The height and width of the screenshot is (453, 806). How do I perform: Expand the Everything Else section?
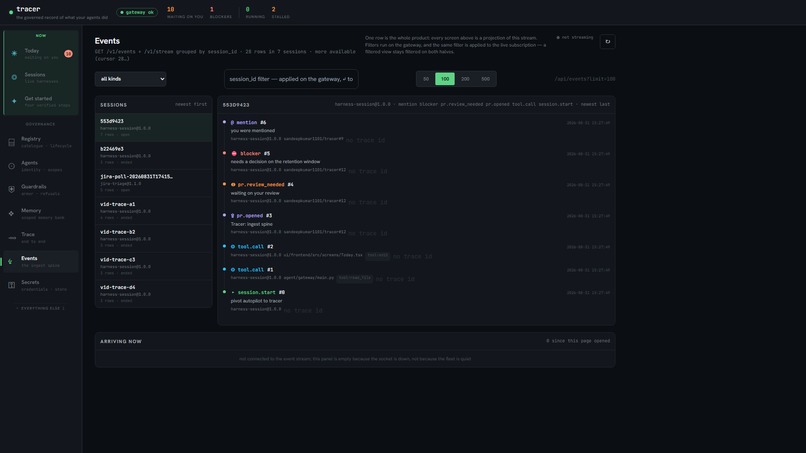(41, 309)
